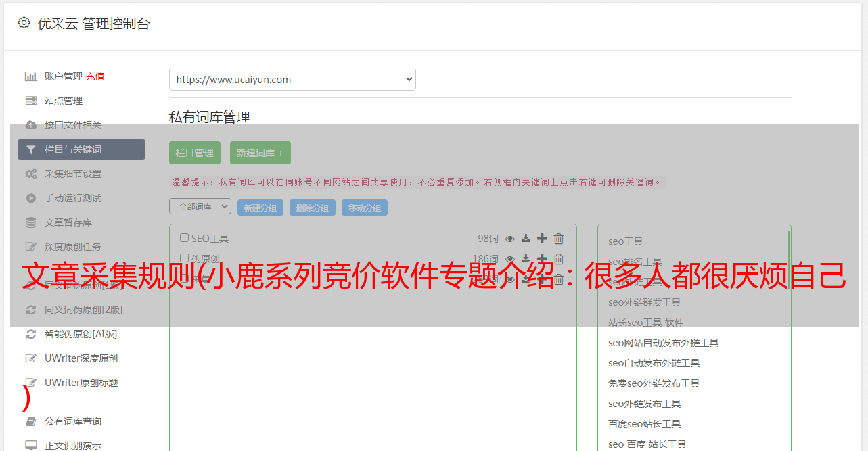868x451 pixels.
Task: Select keyword seo排名工具 in the right list
Action: click(635, 262)
